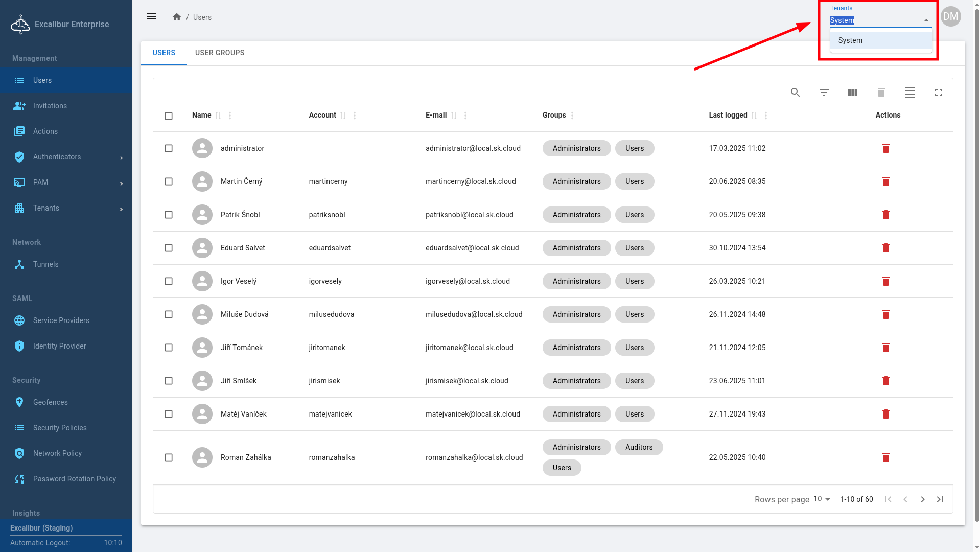Click the filter list icon
Viewport: 980px width, 552px height.
pos(824,93)
